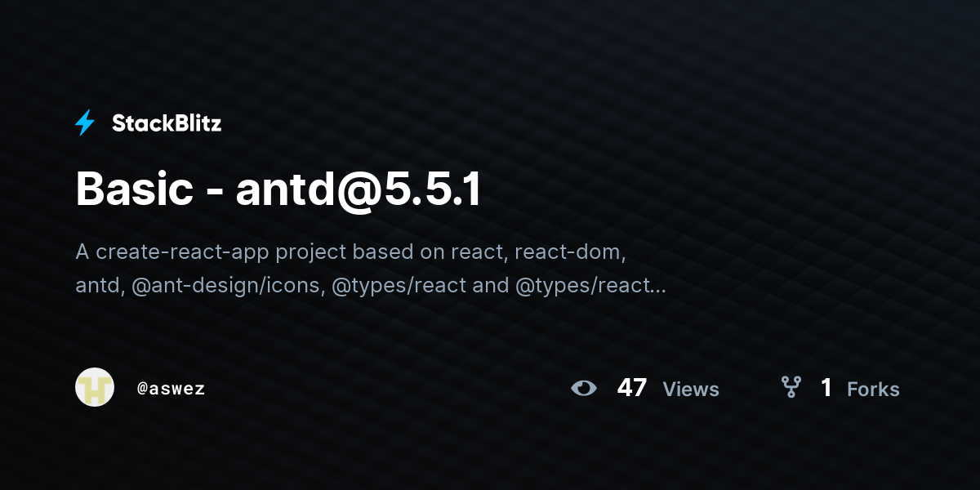Open the @aswez username link

tap(171, 389)
